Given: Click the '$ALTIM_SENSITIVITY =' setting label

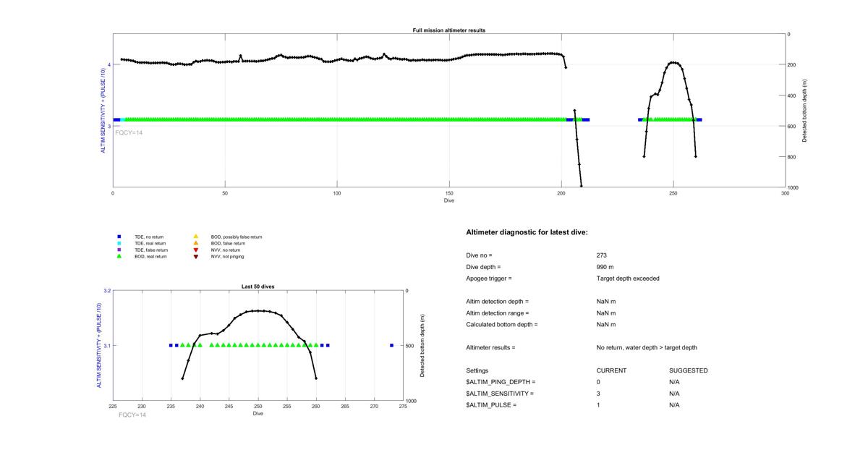Looking at the screenshot, I should tap(501, 394).
